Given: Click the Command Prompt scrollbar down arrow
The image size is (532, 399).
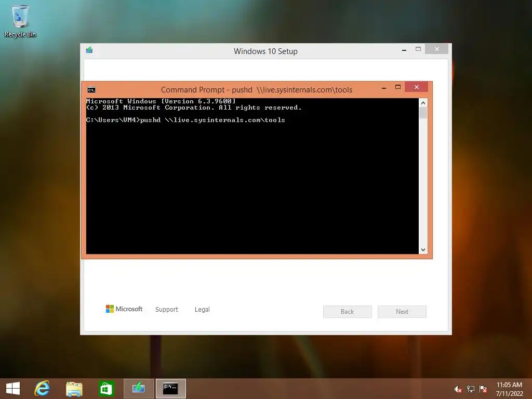Looking at the screenshot, I should tap(423, 250).
